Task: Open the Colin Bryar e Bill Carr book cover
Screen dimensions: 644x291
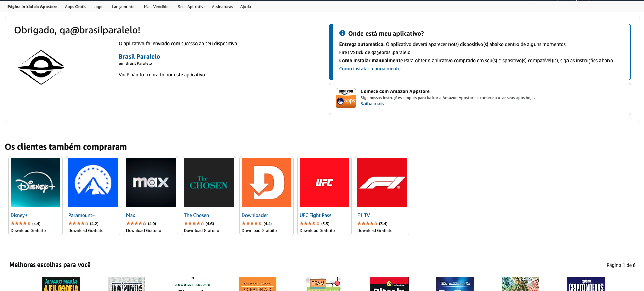Action: click(192, 284)
